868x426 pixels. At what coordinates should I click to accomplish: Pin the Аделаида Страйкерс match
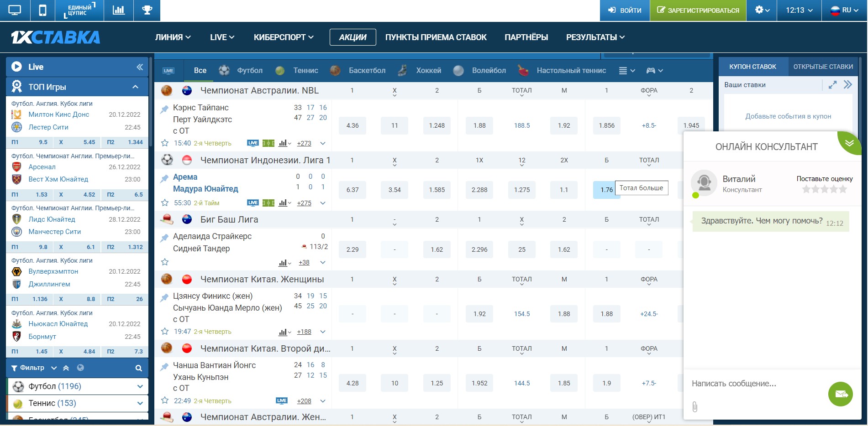click(164, 238)
